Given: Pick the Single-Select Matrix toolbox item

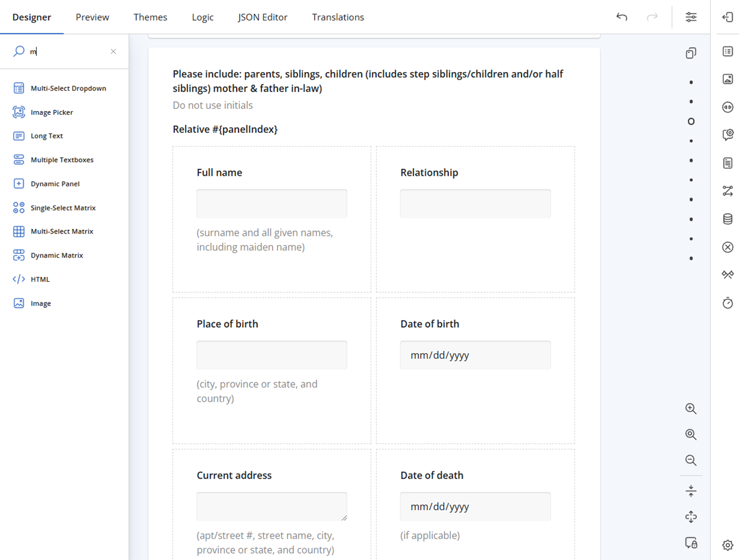Looking at the screenshot, I should [x=63, y=208].
